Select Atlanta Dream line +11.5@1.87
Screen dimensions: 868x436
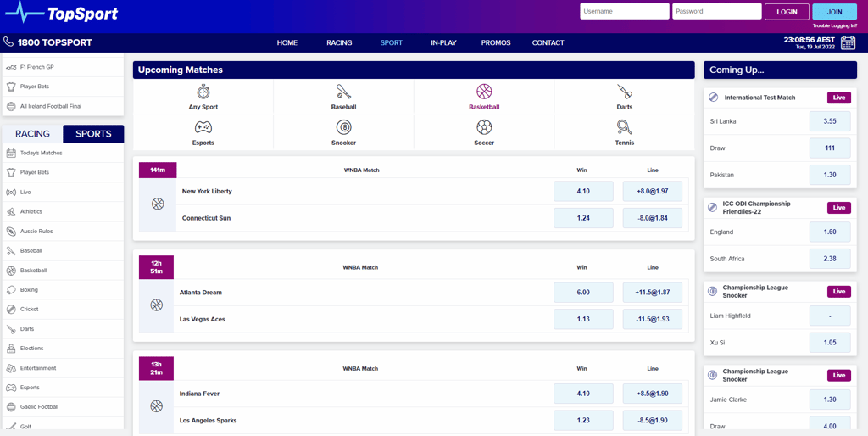click(653, 293)
